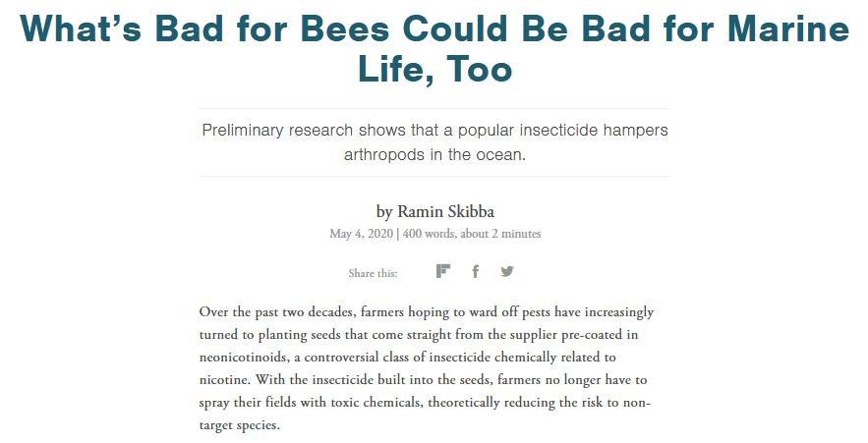Click the May 4, 2020 publication date
This screenshot has width=868, height=443.
pyautogui.click(x=362, y=234)
